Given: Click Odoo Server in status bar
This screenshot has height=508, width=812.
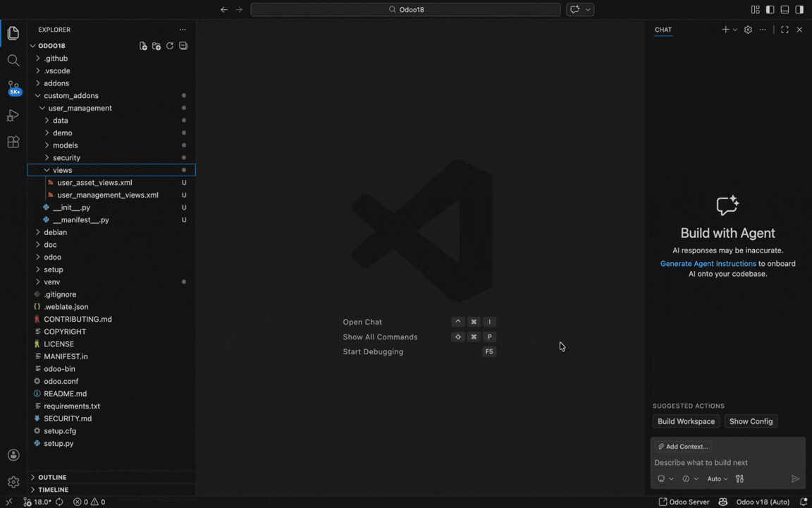Looking at the screenshot, I should click(x=684, y=502).
